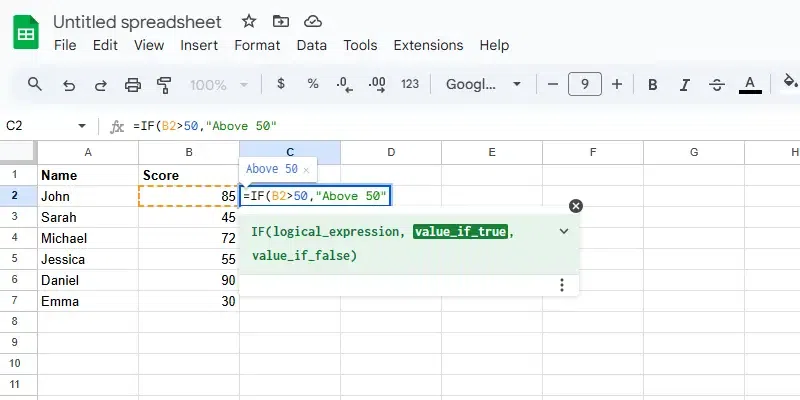Open formula help more options menu
This screenshot has height=400, width=800.
point(562,285)
